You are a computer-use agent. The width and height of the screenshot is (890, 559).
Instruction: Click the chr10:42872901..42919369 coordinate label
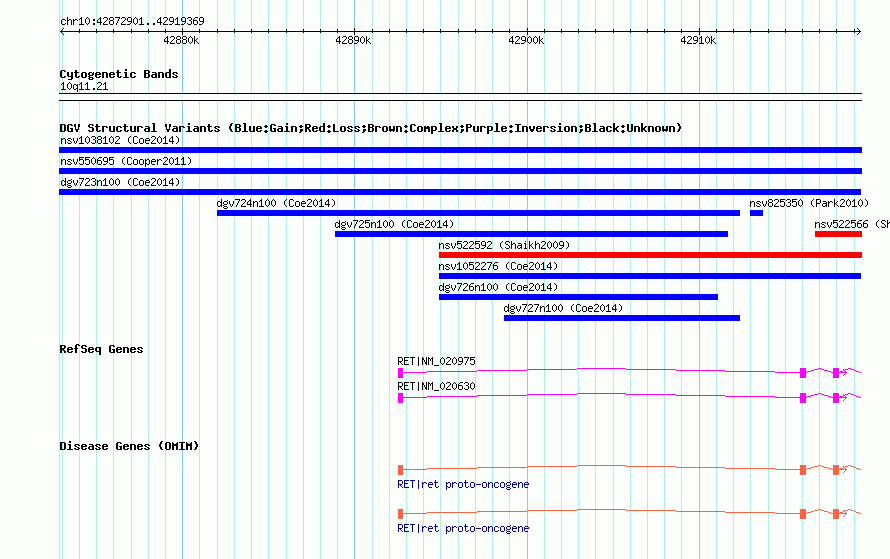pos(132,21)
